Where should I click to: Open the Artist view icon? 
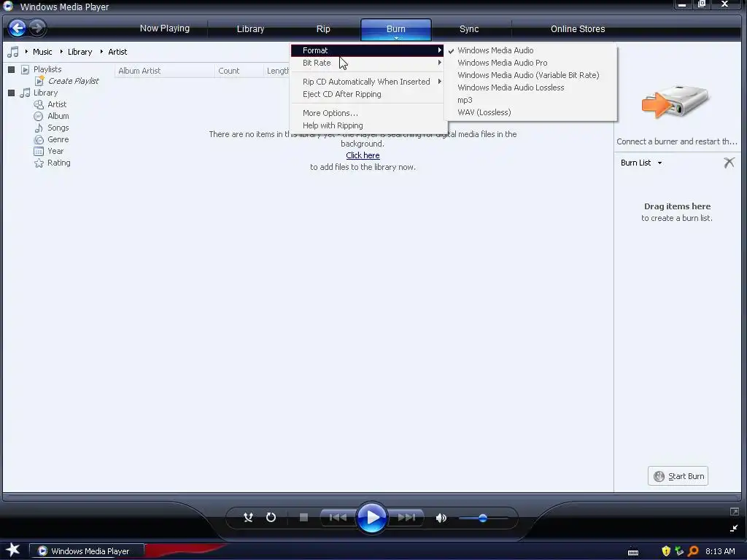click(x=39, y=104)
